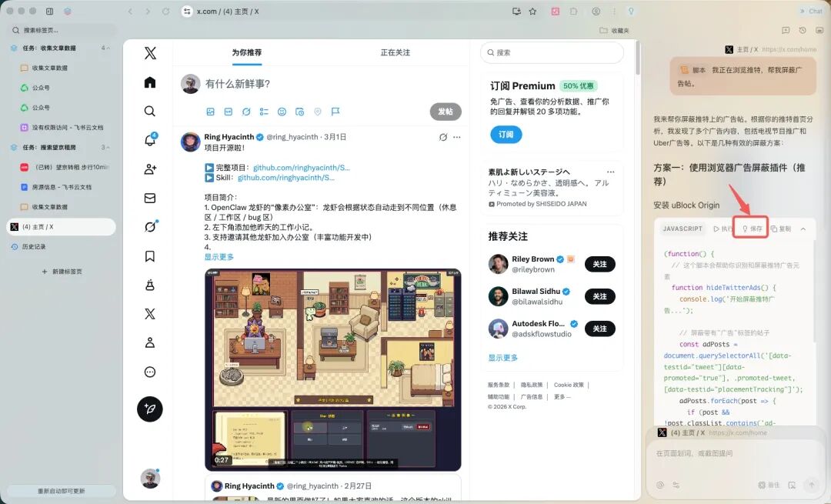831x504 pixels.
Task: Follow Riley Brown with the 关注 button
Action: coord(599,264)
